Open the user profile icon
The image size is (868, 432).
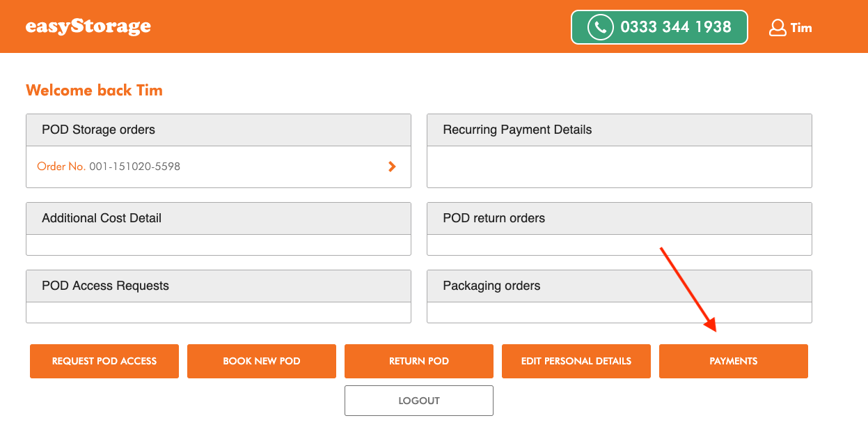[x=778, y=28]
